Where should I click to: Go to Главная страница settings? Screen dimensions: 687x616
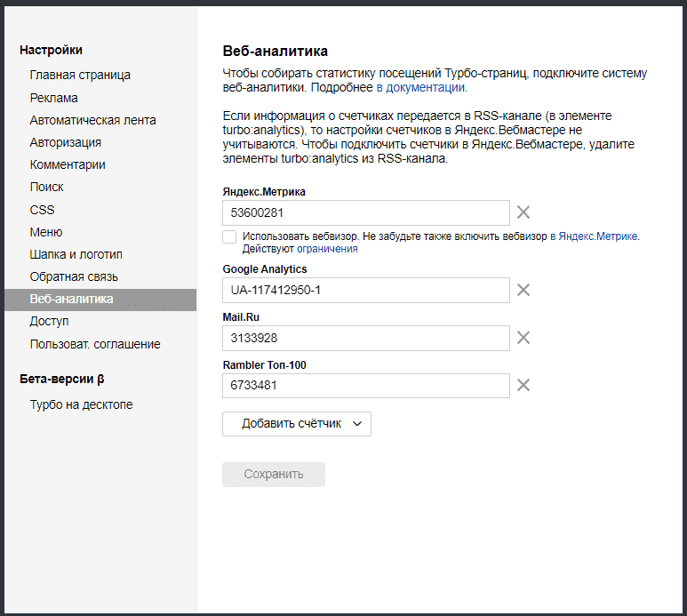point(80,75)
